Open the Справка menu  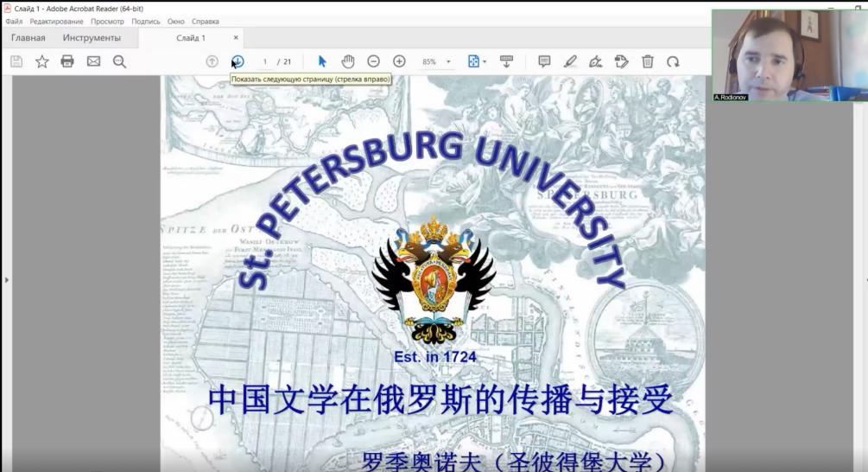point(206,22)
